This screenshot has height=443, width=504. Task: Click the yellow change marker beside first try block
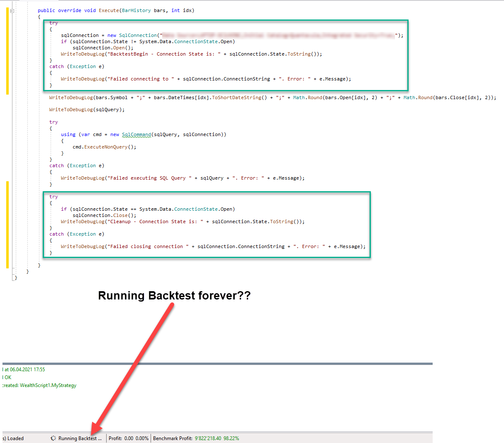click(7, 50)
